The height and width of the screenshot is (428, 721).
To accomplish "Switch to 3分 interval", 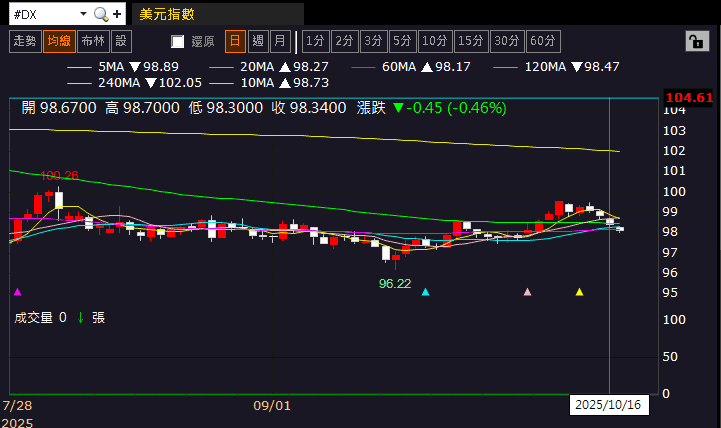I will (373, 41).
